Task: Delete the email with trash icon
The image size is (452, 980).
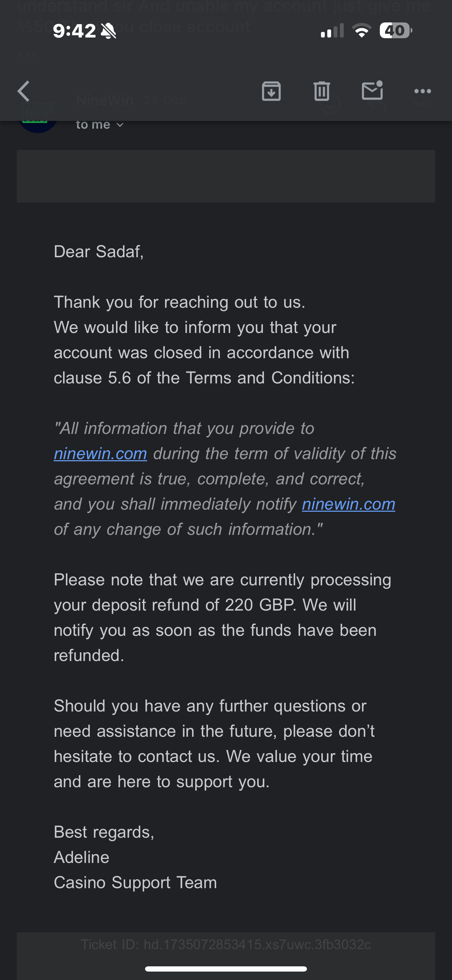Action: (322, 91)
